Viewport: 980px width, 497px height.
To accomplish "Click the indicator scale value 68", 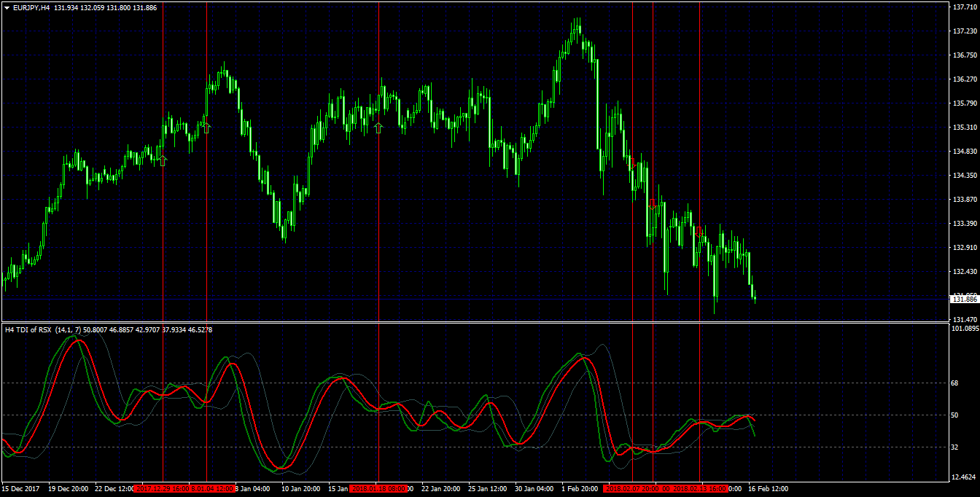I will click(956, 383).
